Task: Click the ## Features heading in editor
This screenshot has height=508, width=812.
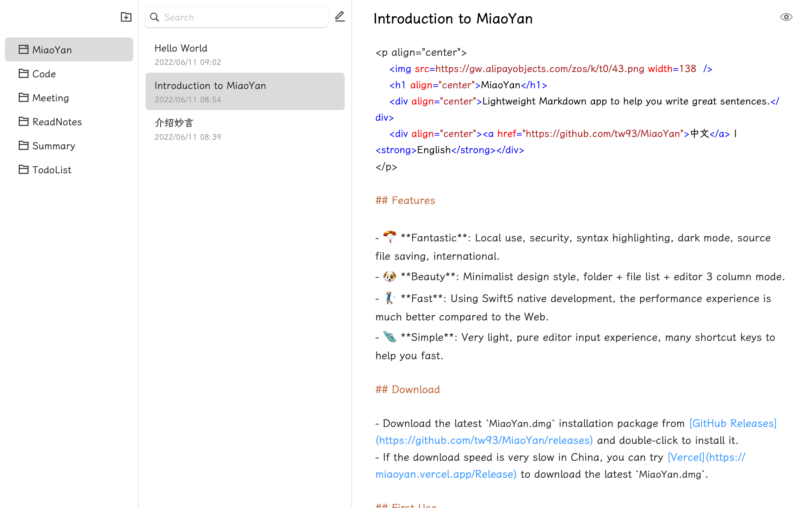Action: tap(405, 200)
